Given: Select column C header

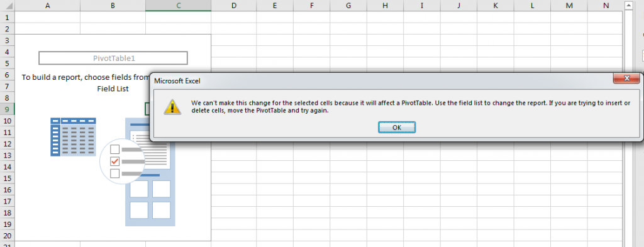Looking at the screenshot, I should [178, 5].
